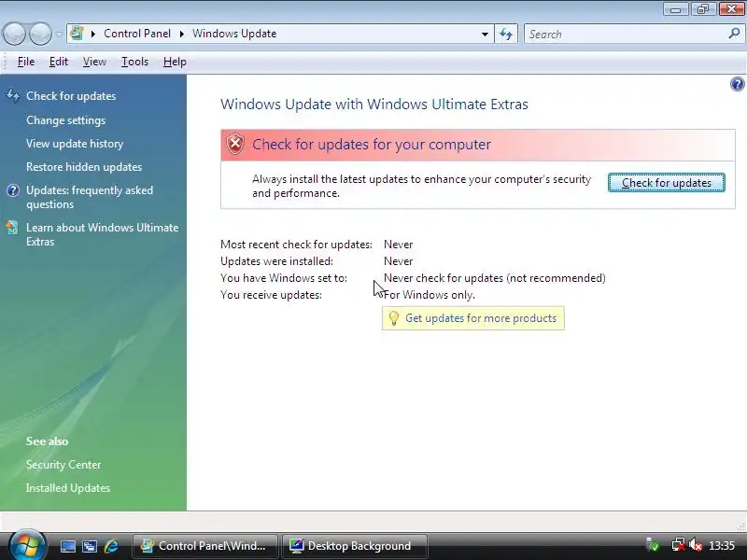Click 'Never check for updates (not recommended)' text
747x560 pixels.
[495, 278]
